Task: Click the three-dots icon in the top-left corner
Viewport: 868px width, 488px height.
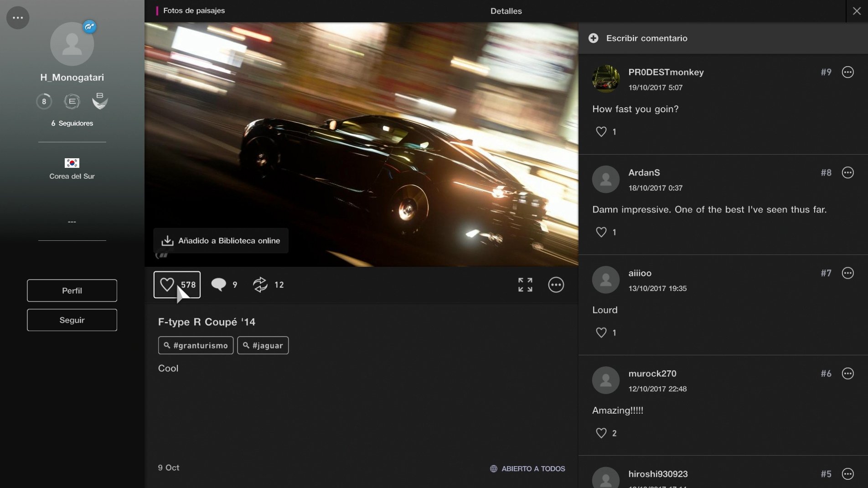Action: 18,17
